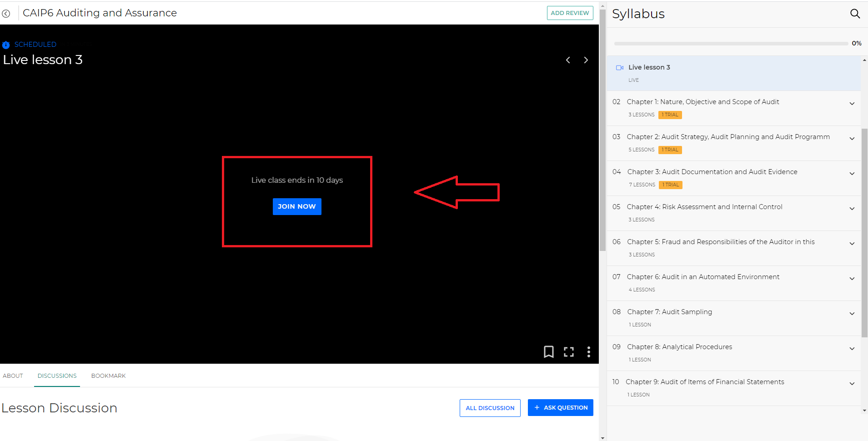Viewport: 868px width, 441px height.
Task: Click the 'CAIP6 Auditing and Assurance' title
Action: coord(100,13)
